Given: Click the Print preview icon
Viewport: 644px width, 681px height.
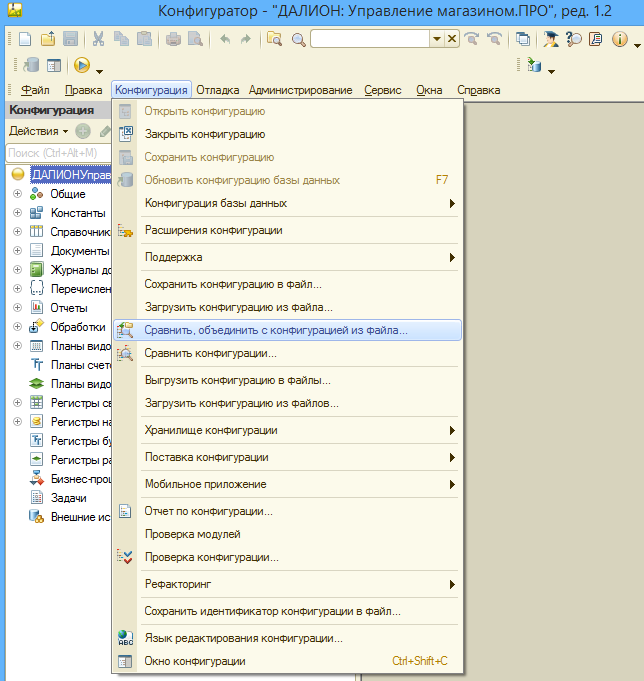Looking at the screenshot, I should click(x=195, y=40).
